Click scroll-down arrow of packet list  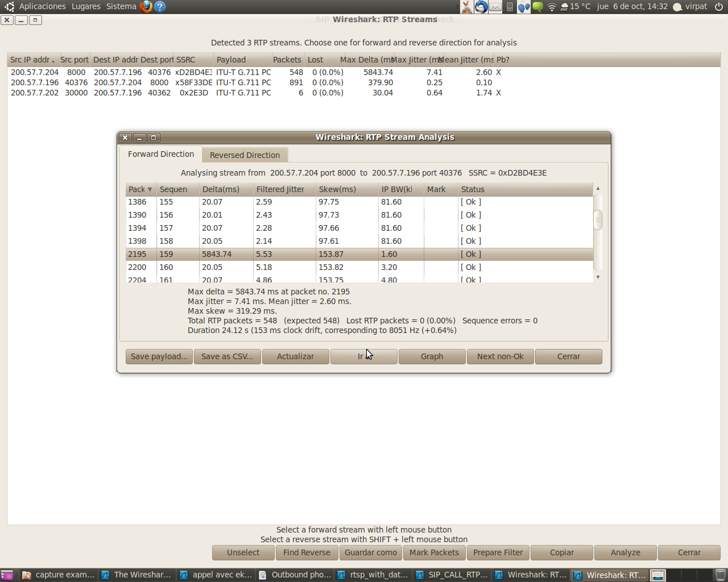[x=598, y=277]
